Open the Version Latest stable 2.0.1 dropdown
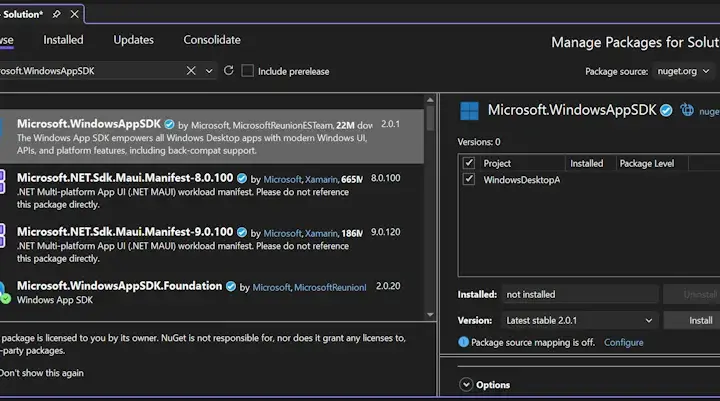Viewport: 720px width, 401px height. coord(580,321)
